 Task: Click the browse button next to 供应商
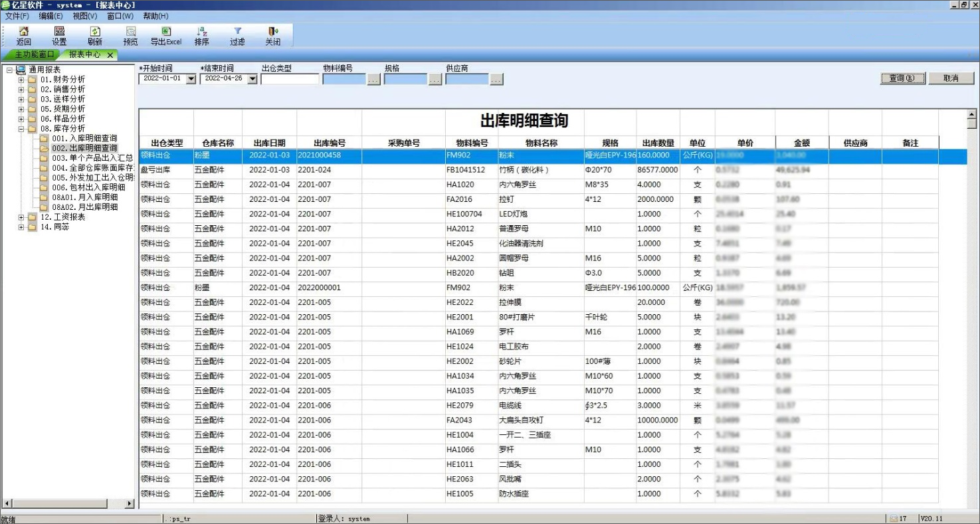click(x=496, y=79)
